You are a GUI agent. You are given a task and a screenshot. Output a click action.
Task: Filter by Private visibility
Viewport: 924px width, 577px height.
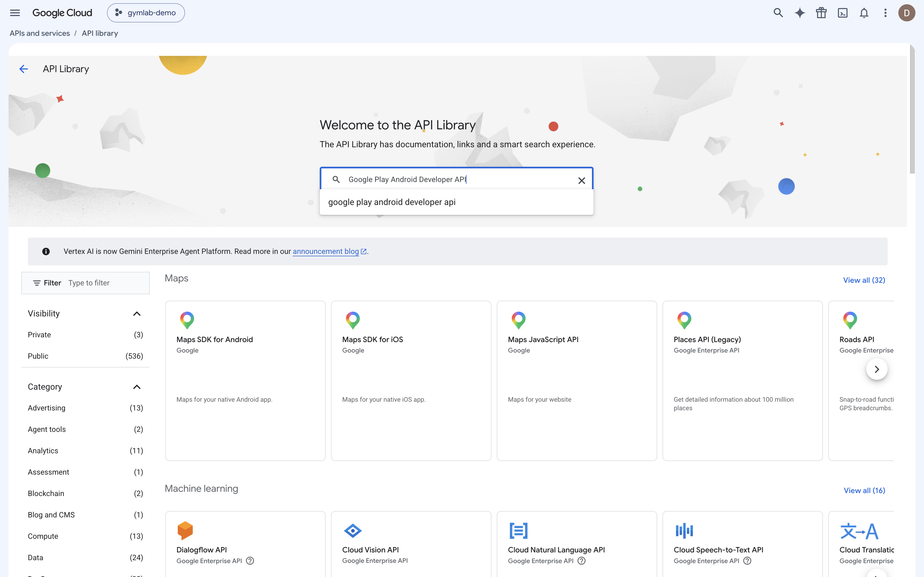tap(85, 335)
